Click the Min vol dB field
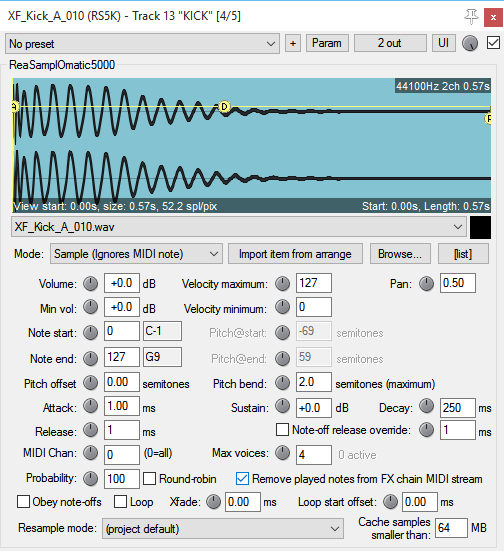This screenshot has width=504, height=551. 122,307
